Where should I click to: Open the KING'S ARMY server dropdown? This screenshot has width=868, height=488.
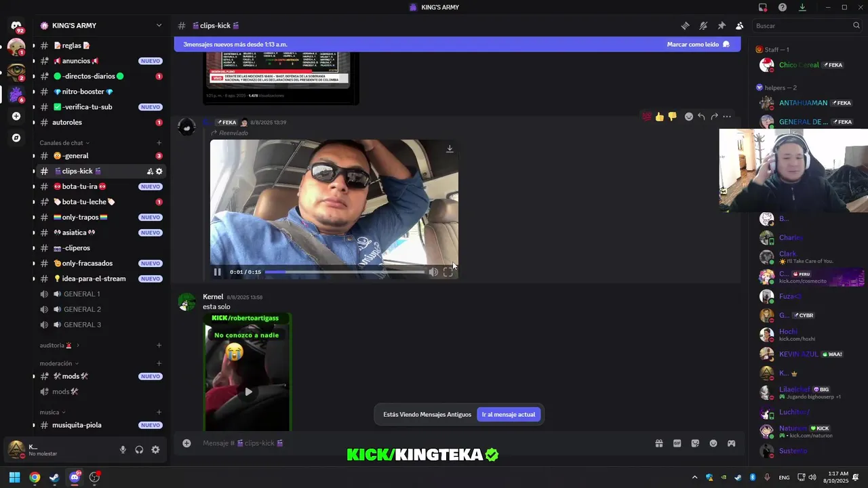point(102,26)
